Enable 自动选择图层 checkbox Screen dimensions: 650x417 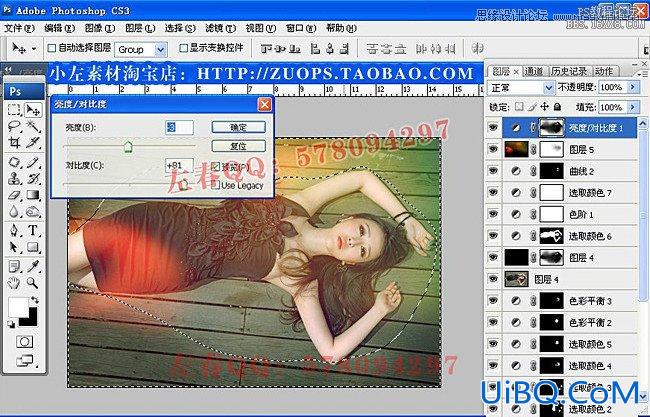[52, 48]
